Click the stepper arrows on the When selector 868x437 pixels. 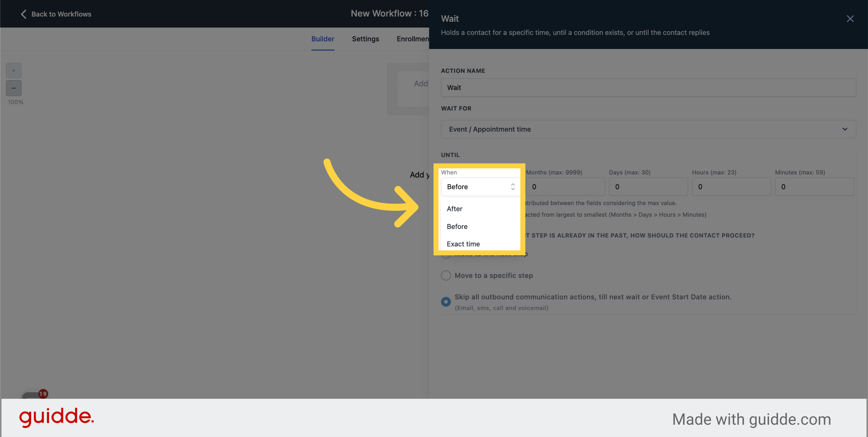[513, 186]
